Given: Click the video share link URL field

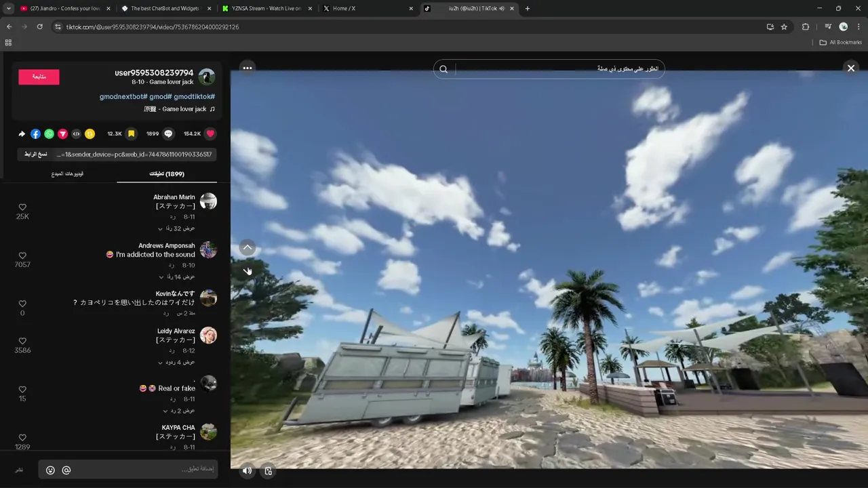Looking at the screenshot, I should tap(135, 155).
